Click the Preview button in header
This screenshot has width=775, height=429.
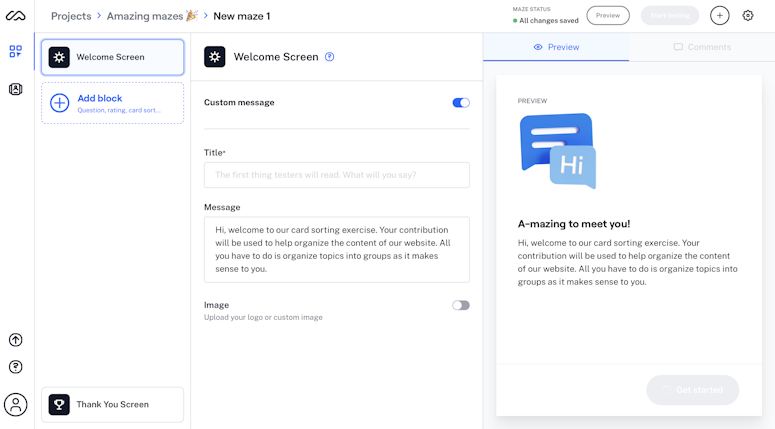pyautogui.click(x=608, y=15)
